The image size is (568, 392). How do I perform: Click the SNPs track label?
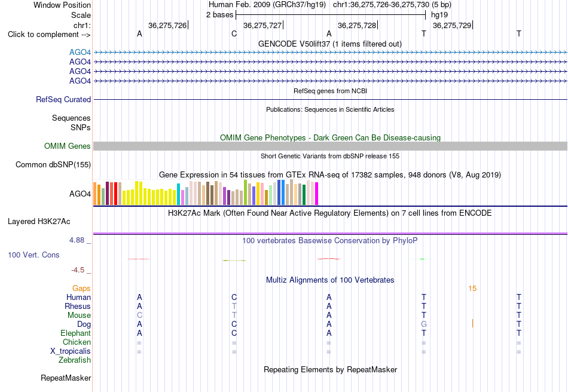pos(81,127)
